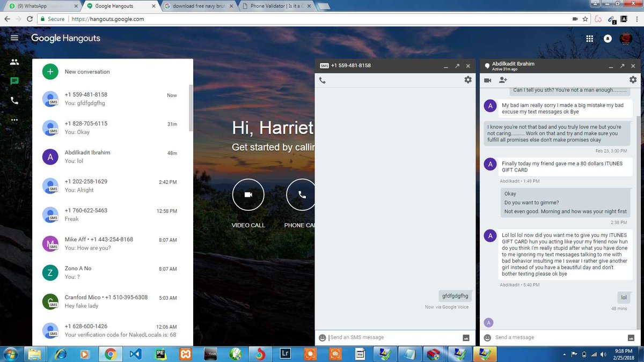Attach a photo in SMS chat
Screen dimensions: 644x362
(466, 338)
